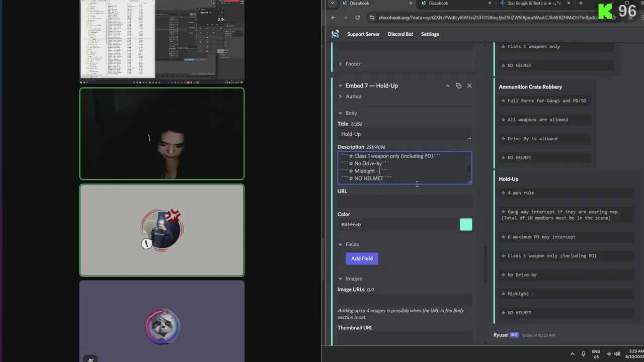The width and height of the screenshot is (644, 362).
Task: Click the browser forward arrow
Action: point(345,18)
